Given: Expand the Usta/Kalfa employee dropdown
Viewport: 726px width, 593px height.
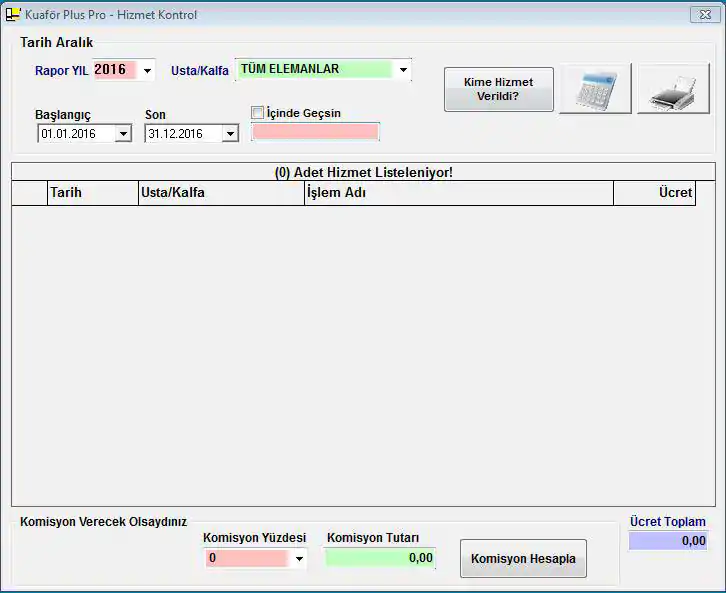Looking at the screenshot, I should 403,71.
